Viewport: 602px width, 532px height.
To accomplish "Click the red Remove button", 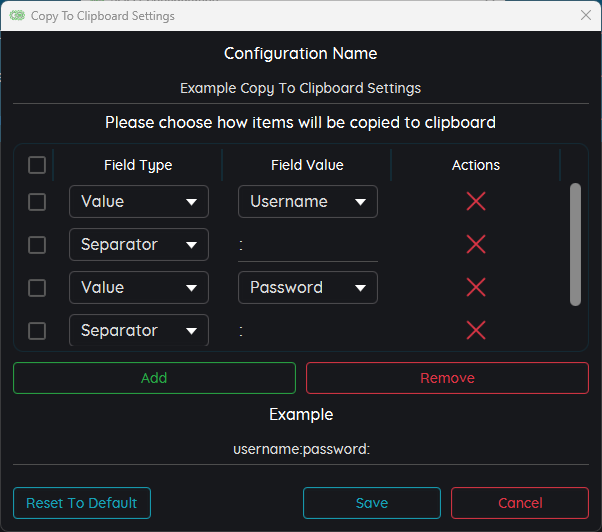I will coord(447,378).
